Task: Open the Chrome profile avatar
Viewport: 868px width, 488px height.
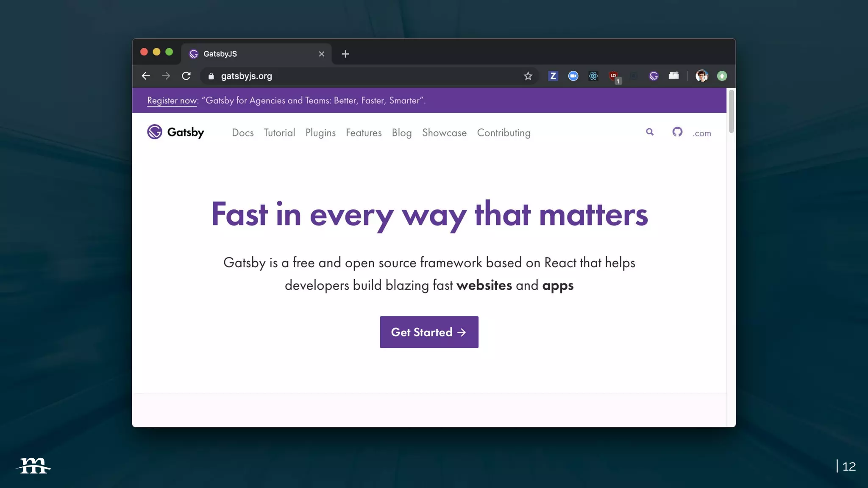Action: (x=702, y=76)
